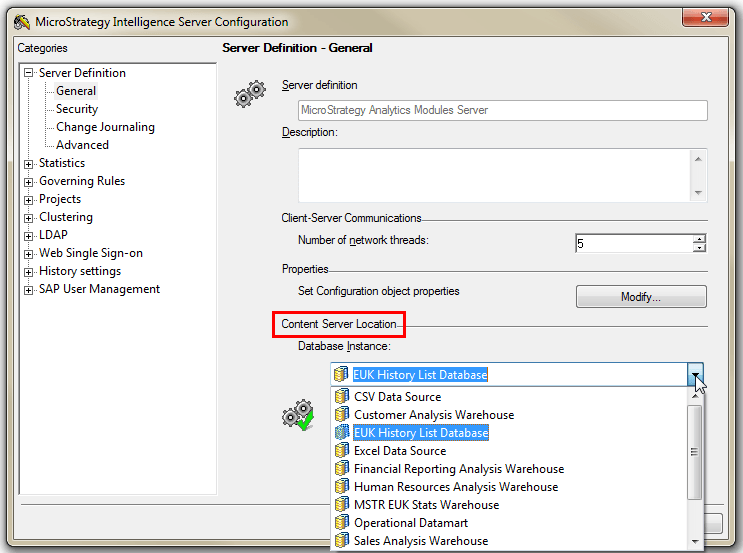Click the Human Resources Analysis Warehouse icon
Screen dimensions: 743x553
point(342,486)
